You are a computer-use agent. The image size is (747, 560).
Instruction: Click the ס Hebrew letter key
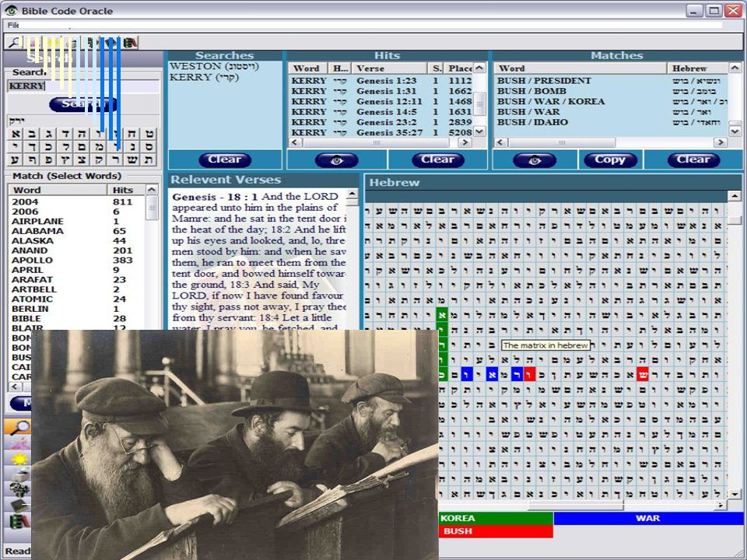point(149,147)
